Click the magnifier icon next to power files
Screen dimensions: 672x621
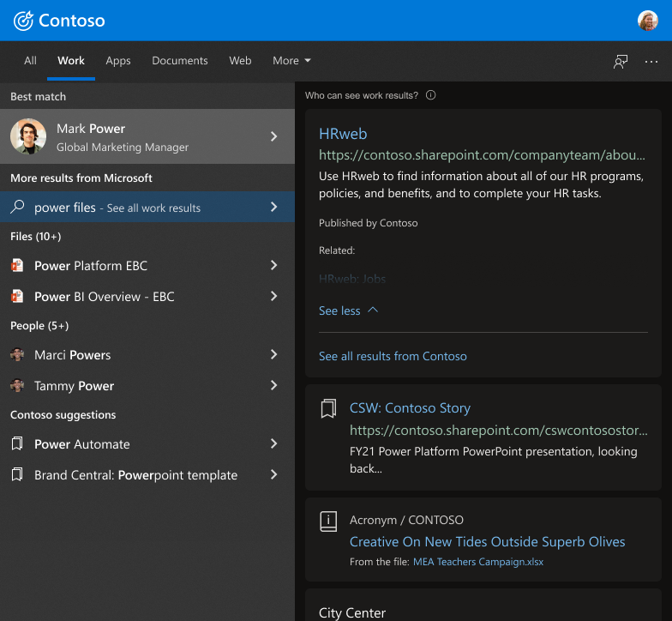click(17, 207)
